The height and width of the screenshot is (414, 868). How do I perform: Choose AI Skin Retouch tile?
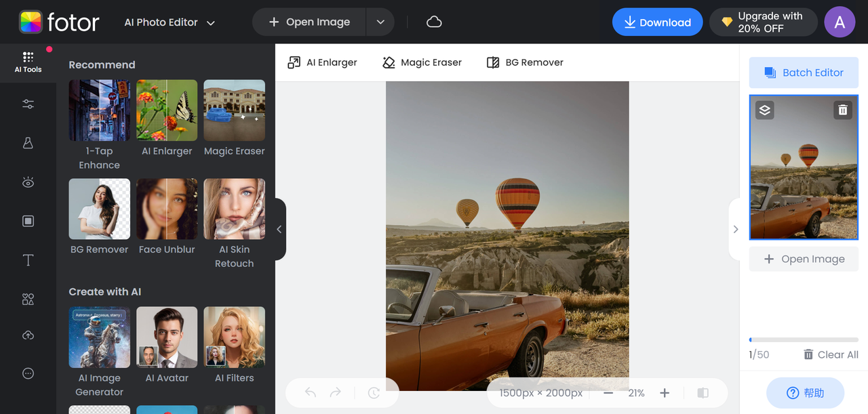coord(235,224)
